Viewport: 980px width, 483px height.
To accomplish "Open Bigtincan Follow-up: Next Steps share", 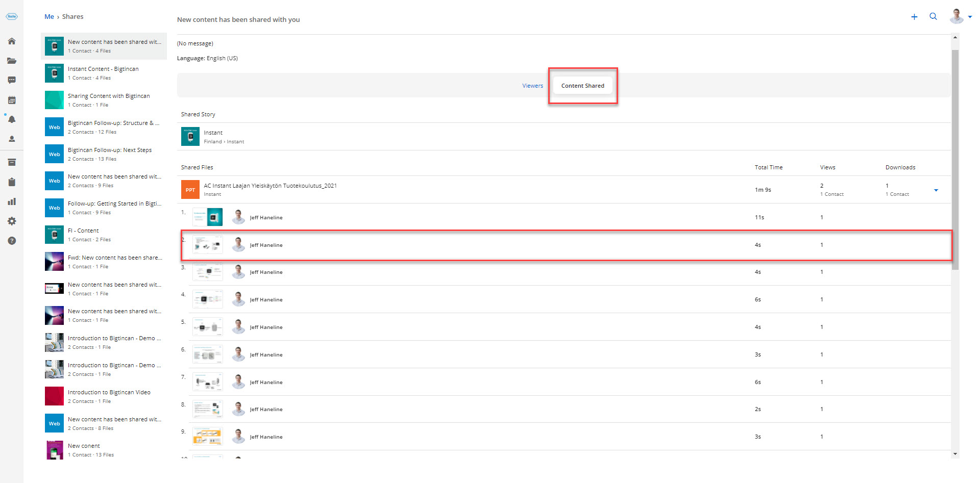I will pos(104,154).
